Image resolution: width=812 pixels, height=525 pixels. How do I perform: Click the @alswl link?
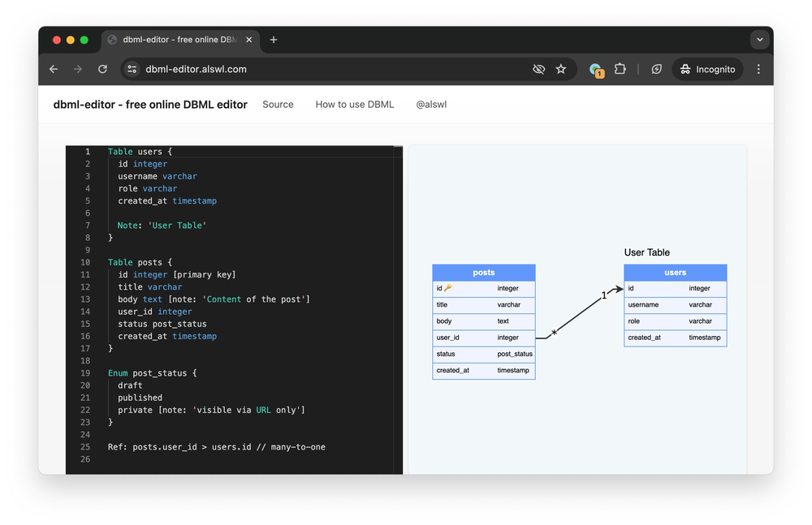[430, 104]
